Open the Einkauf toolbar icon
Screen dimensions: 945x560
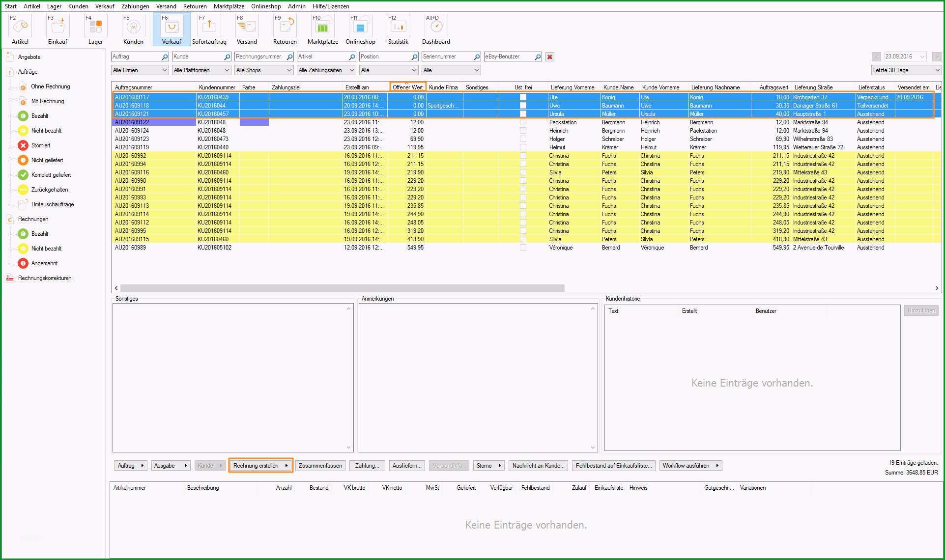point(58,29)
